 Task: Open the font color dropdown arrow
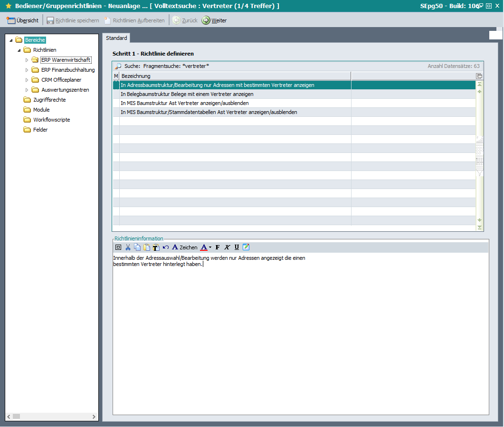click(210, 247)
